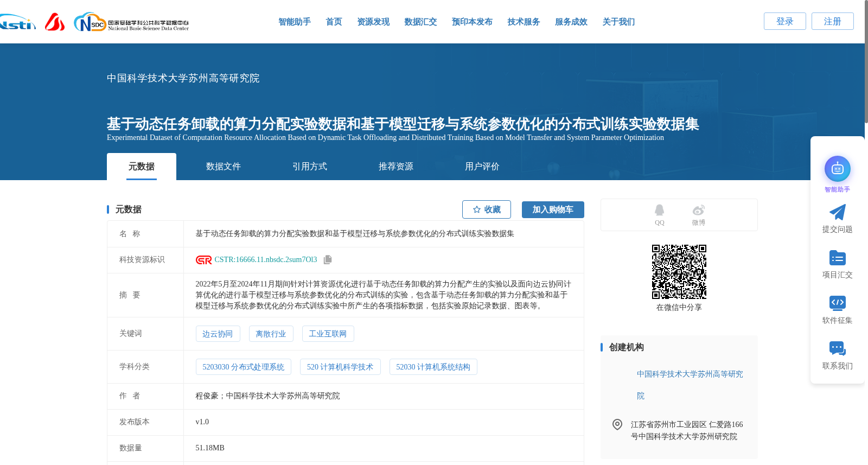This screenshot has height=465, width=868.
Task: Open the 关于我们 menu item
Action: [618, 22]
